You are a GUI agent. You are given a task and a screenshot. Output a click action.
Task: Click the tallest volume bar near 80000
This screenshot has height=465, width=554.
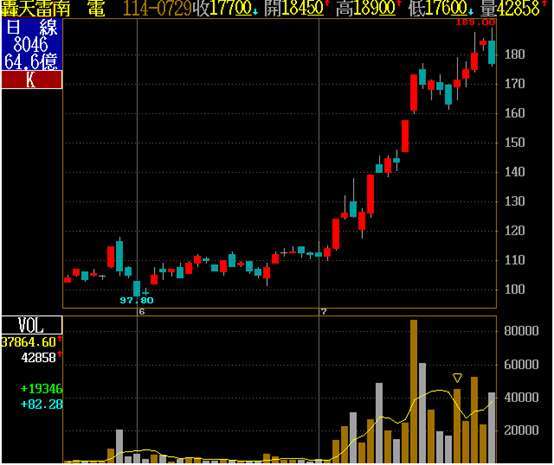pos(414,391)
